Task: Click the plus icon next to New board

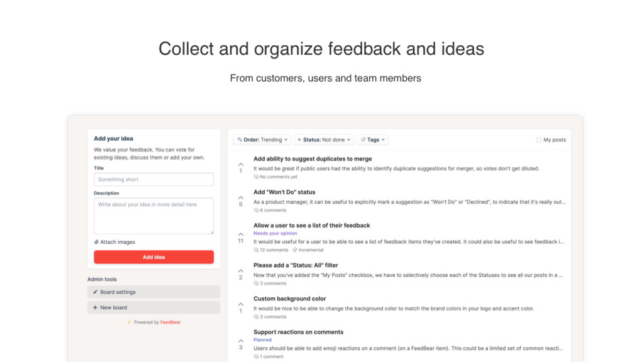Action: click(x=95, y=307)
